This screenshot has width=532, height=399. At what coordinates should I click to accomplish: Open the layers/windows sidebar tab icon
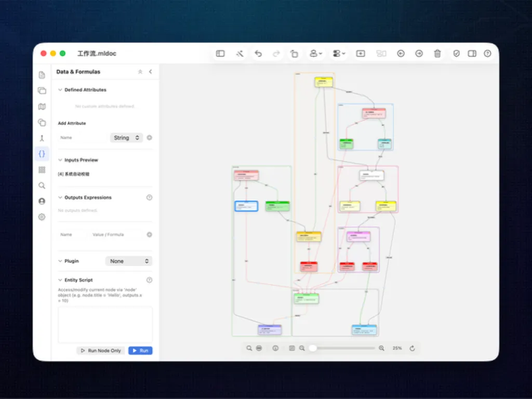[x=42, y=90]
